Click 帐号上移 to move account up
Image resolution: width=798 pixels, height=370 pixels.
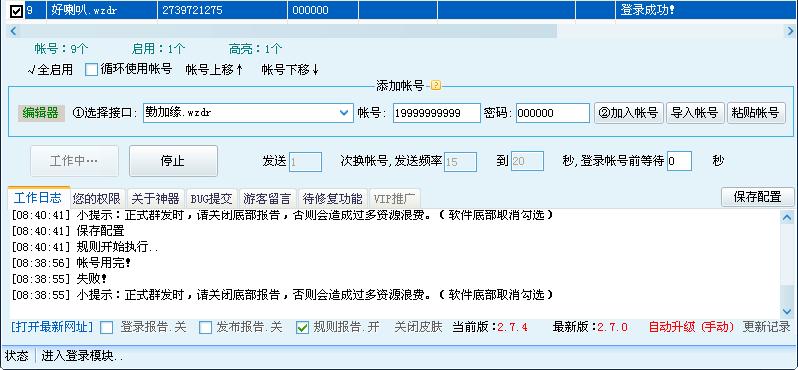coord(214,70)
